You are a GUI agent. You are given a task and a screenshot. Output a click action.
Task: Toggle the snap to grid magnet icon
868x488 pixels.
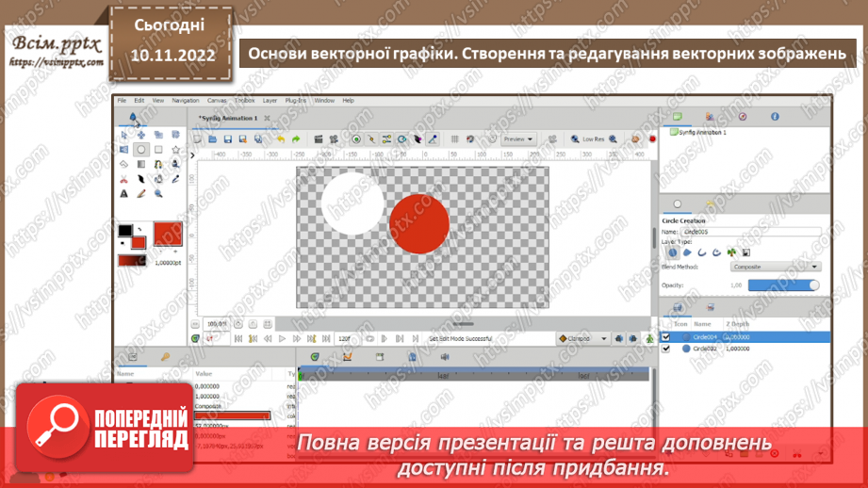tap(470, 139)
